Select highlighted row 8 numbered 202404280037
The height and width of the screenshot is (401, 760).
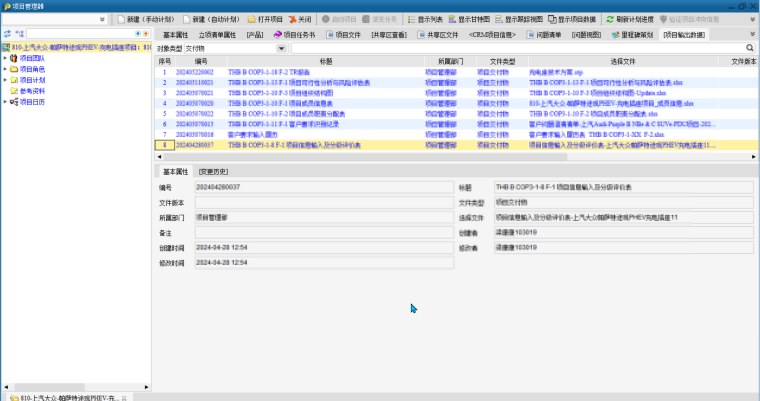(x=457, y=145)
